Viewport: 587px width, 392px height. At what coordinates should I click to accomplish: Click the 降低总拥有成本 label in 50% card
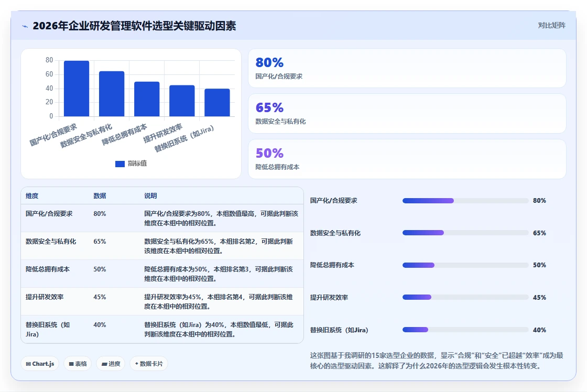pyautogui.click(x=277, y=167)
